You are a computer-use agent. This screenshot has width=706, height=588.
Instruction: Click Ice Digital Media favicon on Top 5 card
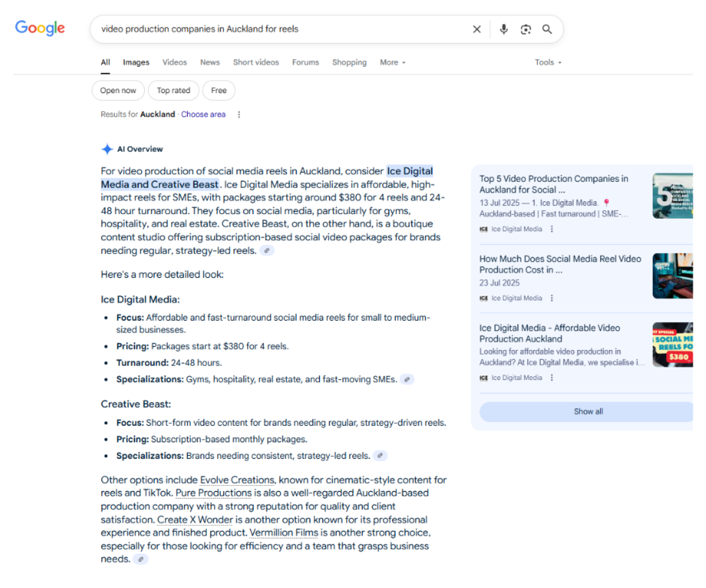(x=483, y=229)
